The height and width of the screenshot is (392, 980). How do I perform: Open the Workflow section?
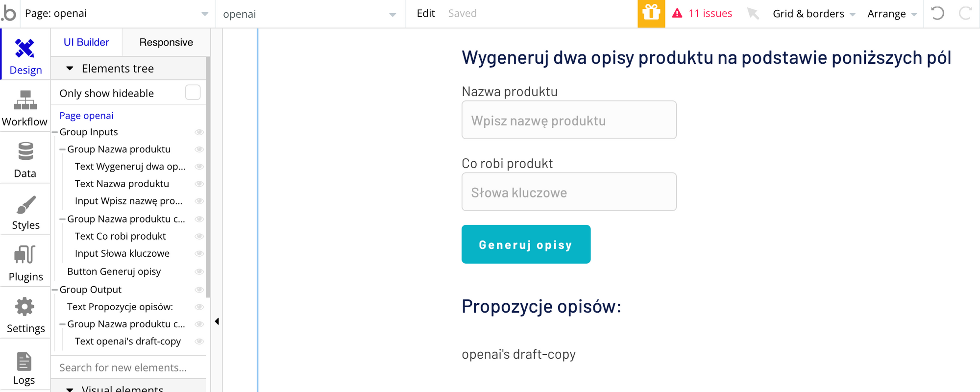25,108
